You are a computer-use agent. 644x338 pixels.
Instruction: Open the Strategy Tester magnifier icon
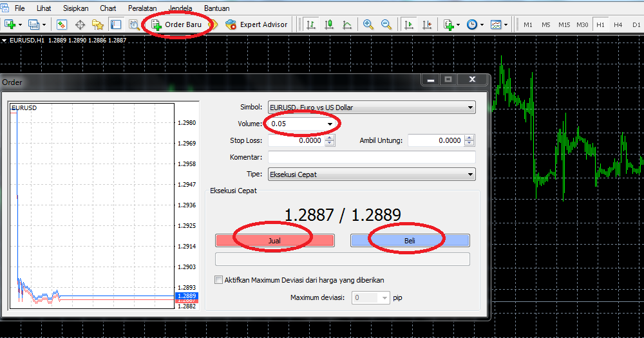coord(134,24)
